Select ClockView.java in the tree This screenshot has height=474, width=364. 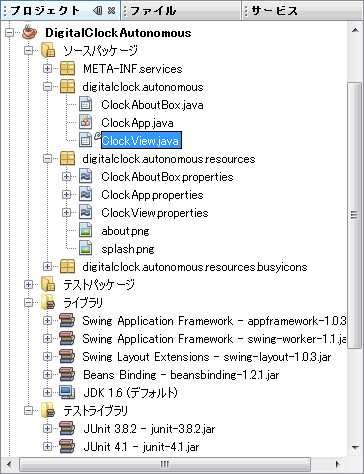141,140
